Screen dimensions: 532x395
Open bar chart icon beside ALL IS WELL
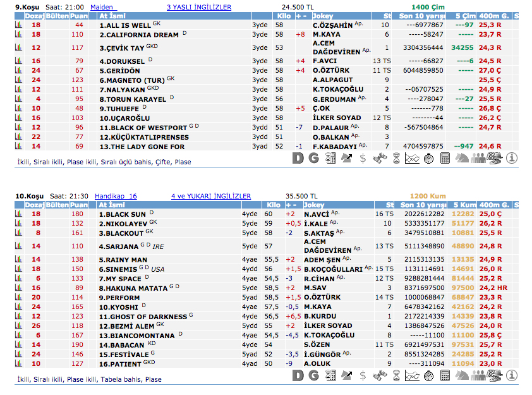point(19,25)
